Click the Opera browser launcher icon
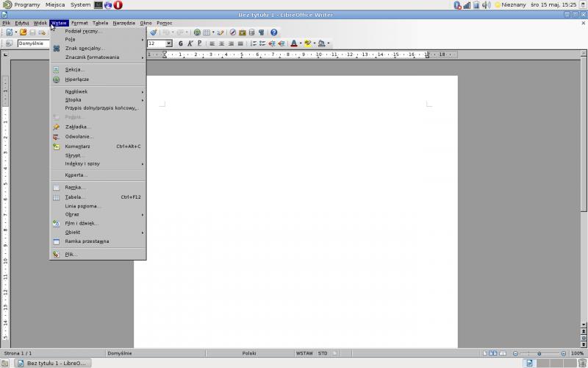The image size is (588, 368). [118, 5]
